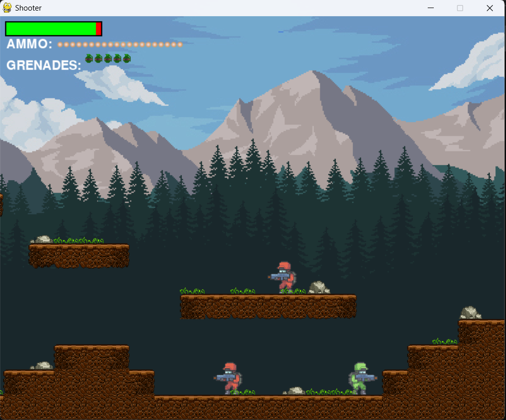
Task: Click the AMMO label text
Action: tap(29, 44)
